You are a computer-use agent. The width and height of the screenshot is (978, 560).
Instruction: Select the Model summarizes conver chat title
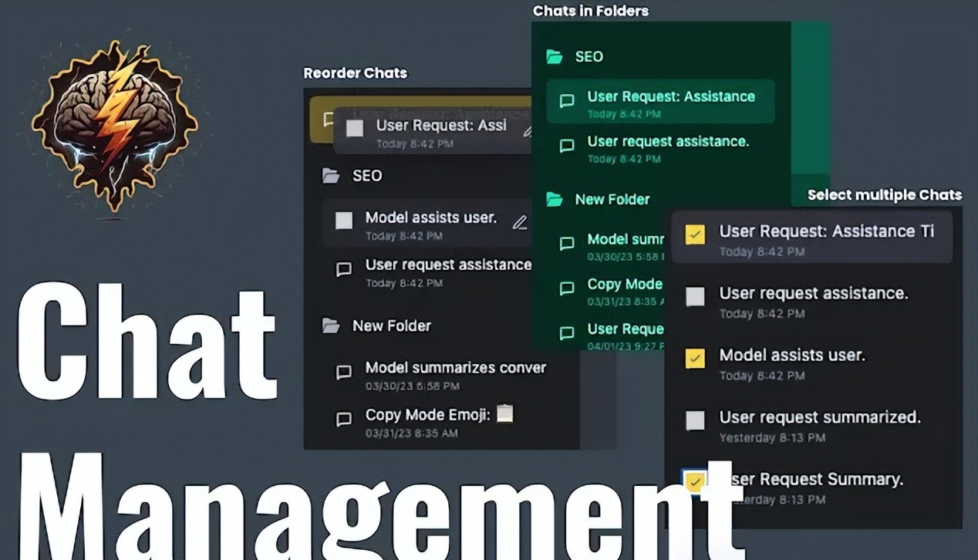pos(455,368)
